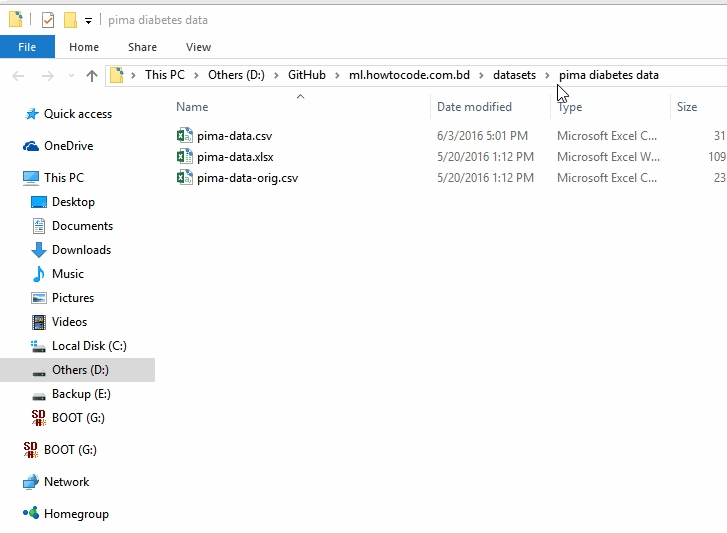Viewport: 727px width, 533px height.
Task: Click the OneDrive cloud icon
Action: click(x=31, y=146)
